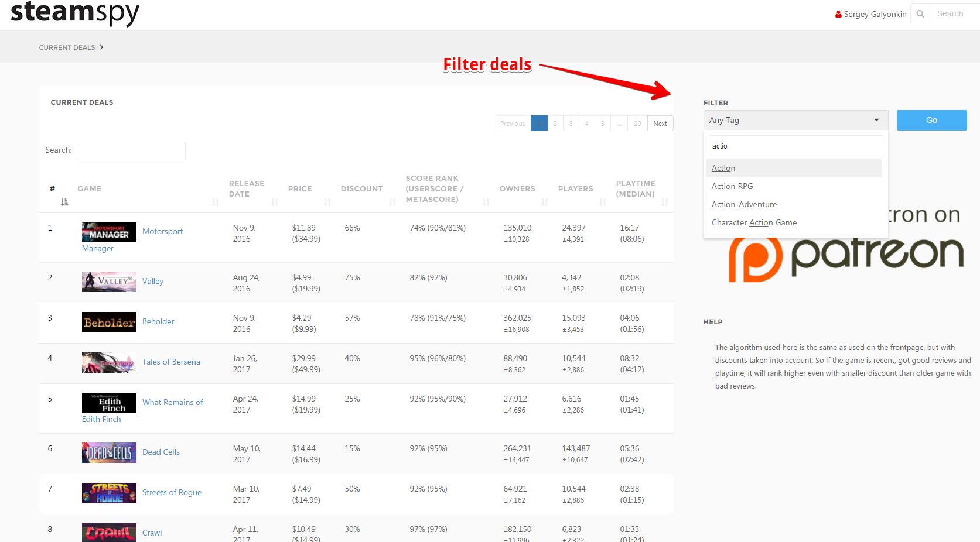
Task: Select the 143,487 players value
Action: [576, 449]
